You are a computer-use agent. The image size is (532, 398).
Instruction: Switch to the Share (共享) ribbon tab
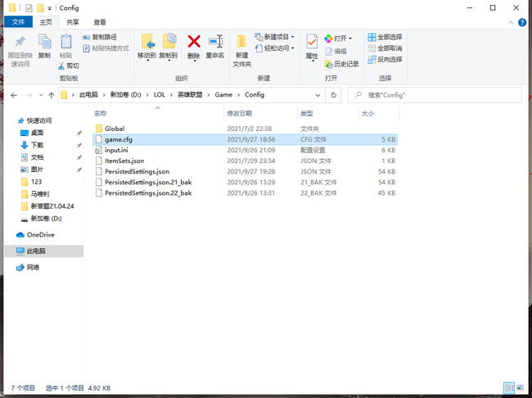point(73,22)
